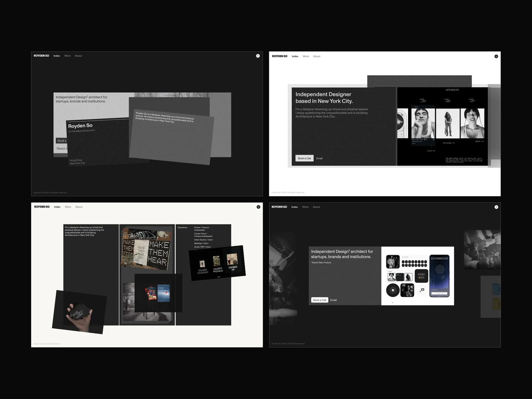
Task: Click the vinyl record icon in bottom-right mockup
Action: pos(393,290)
